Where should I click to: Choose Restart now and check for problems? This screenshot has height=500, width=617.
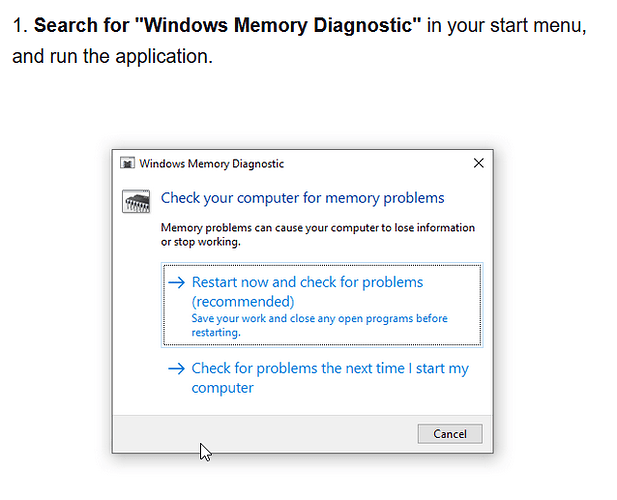click(x=322, y=305)
